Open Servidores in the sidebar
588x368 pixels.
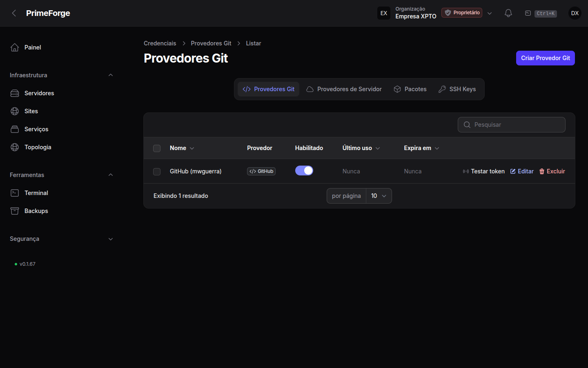[61, 93]
